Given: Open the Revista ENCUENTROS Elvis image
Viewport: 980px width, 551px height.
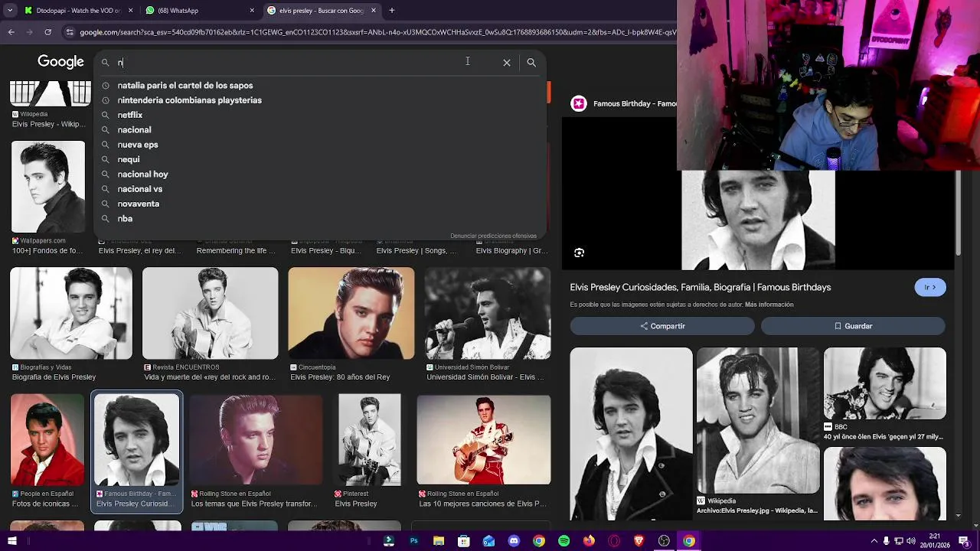Looking at the screenshot, I should point(211,313).
